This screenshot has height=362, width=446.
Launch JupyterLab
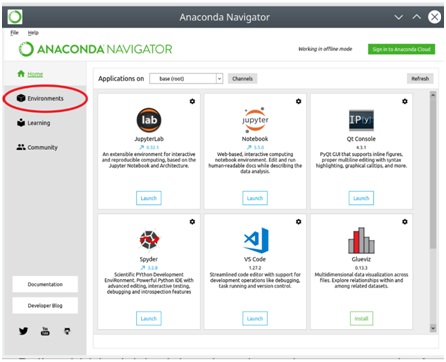tap(149, 198)
